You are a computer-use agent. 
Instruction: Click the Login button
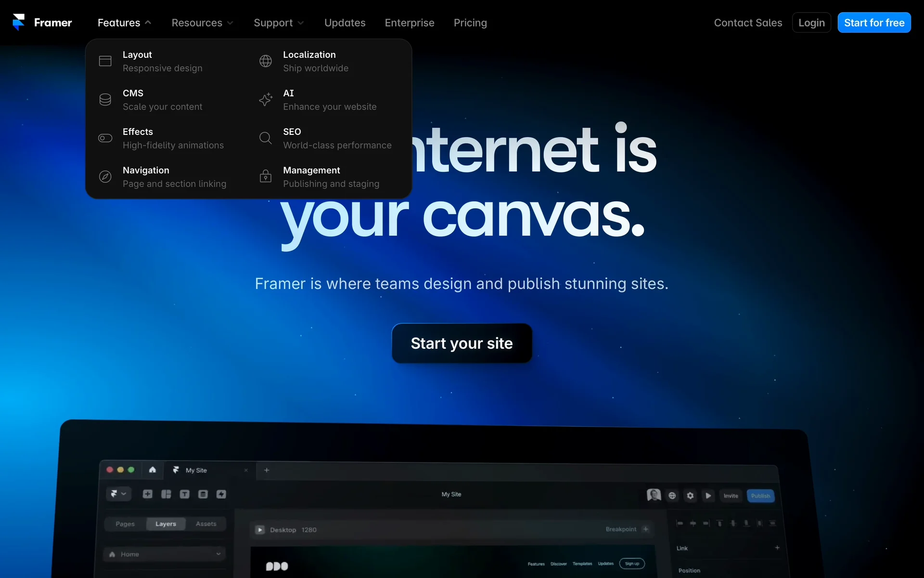click(811, 23)
